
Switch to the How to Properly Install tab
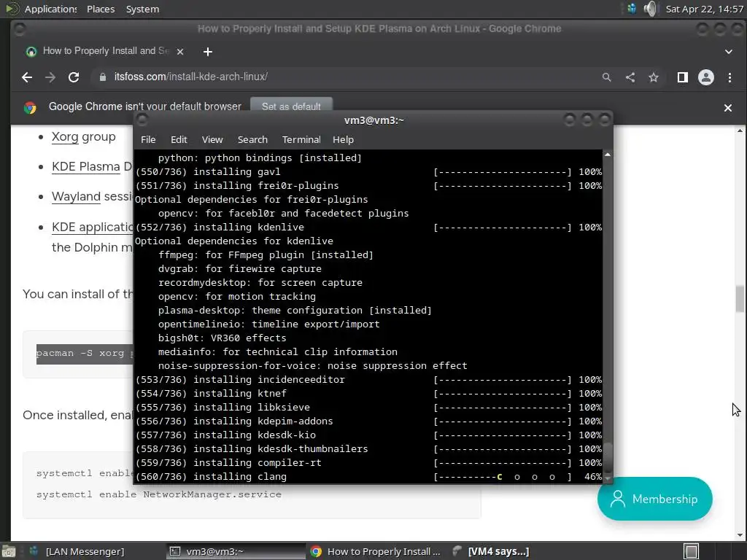[x=105, y=51]
